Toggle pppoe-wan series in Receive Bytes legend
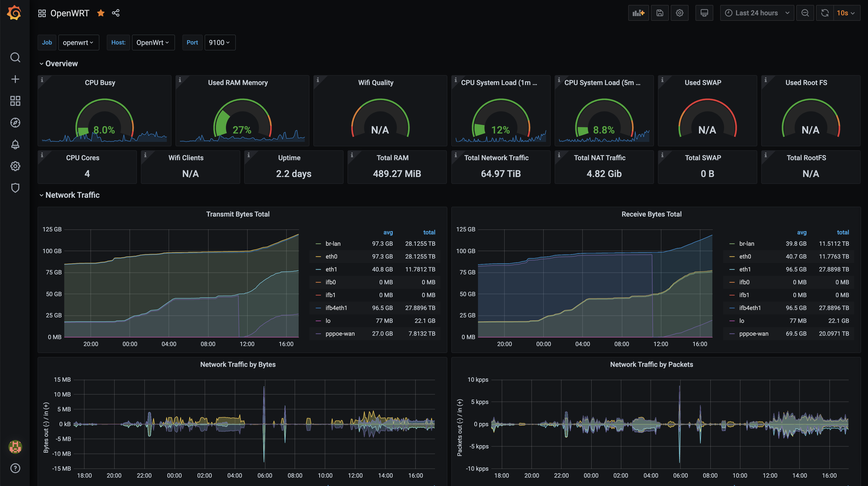 click(x=753, y=334)
